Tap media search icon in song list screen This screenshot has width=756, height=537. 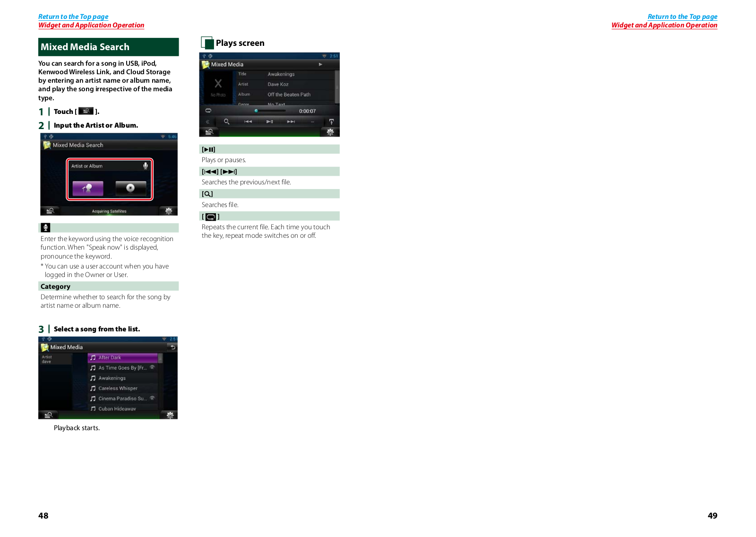(x=48, y=415)
